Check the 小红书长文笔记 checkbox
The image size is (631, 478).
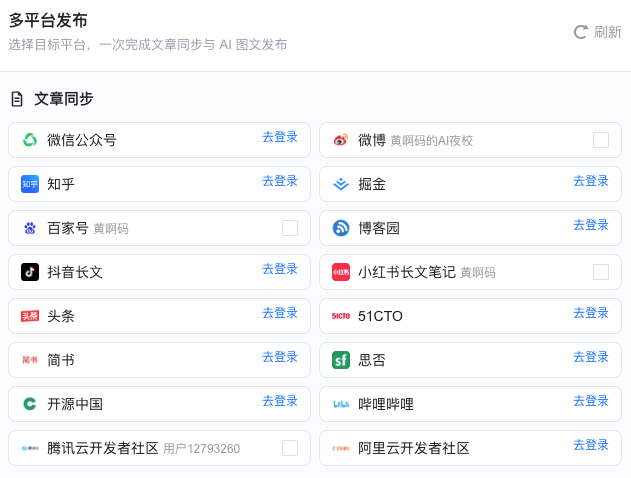[601, 272]
